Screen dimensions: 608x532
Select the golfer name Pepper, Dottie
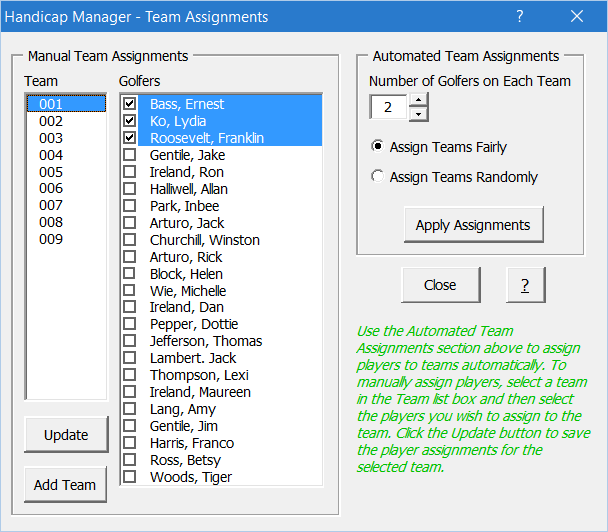[x=194, y=324]
